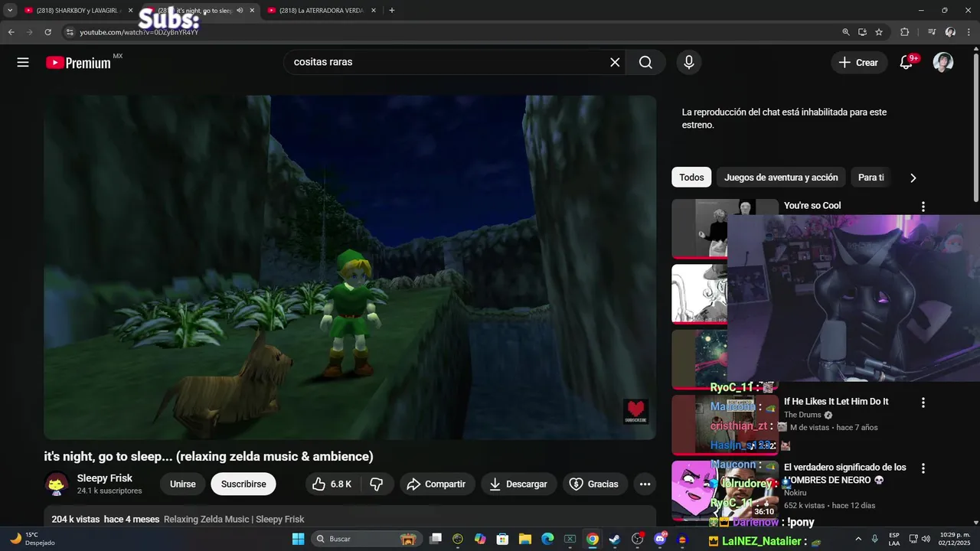Open Chrome extensions puzzle icon
980x551 pixels.
pos(904,32)
